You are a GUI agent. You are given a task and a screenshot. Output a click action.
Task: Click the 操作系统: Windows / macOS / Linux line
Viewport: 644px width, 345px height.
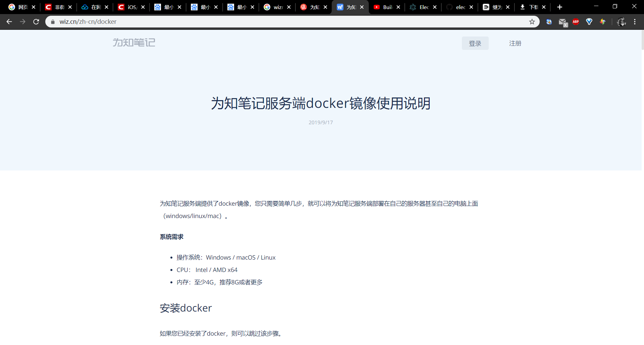(x=226, y=257)
